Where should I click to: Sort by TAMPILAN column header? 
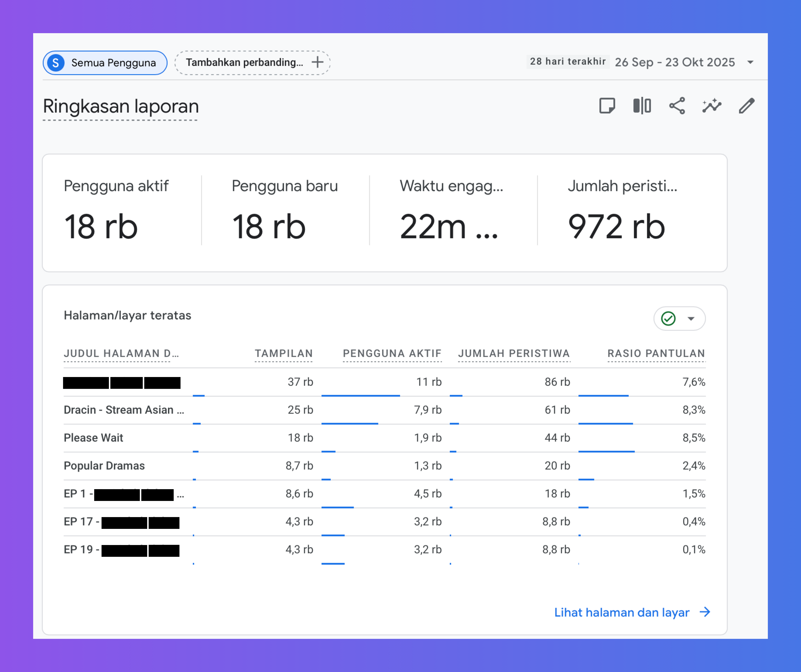click(283, 353)
